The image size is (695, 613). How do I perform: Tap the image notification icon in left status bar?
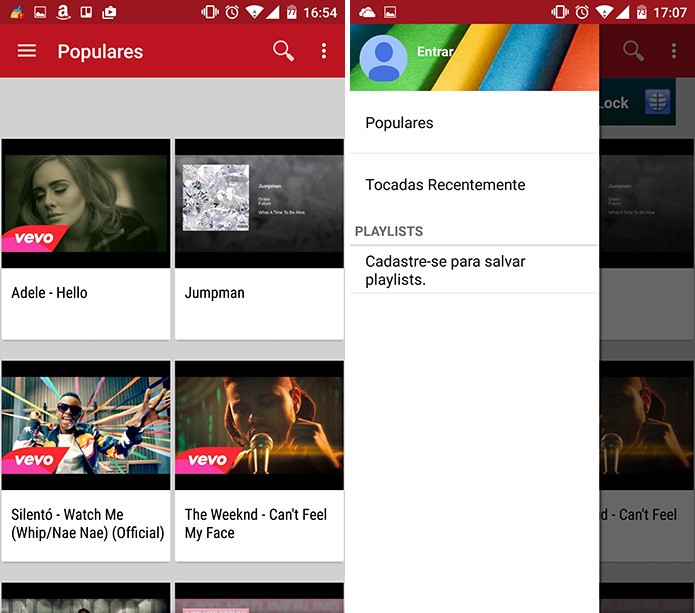[x=40, y=12]
